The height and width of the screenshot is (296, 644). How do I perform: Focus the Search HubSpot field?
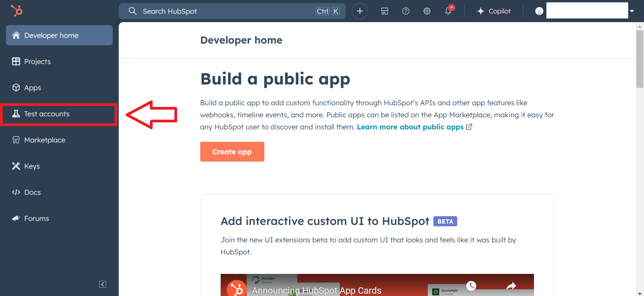[x=232, y=11]
